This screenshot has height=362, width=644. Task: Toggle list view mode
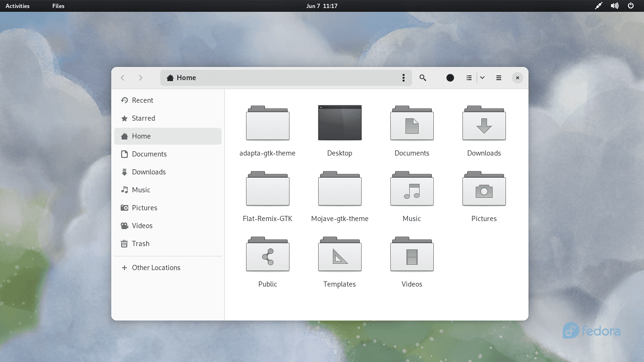pyautogui.click(x=469, y=78)
